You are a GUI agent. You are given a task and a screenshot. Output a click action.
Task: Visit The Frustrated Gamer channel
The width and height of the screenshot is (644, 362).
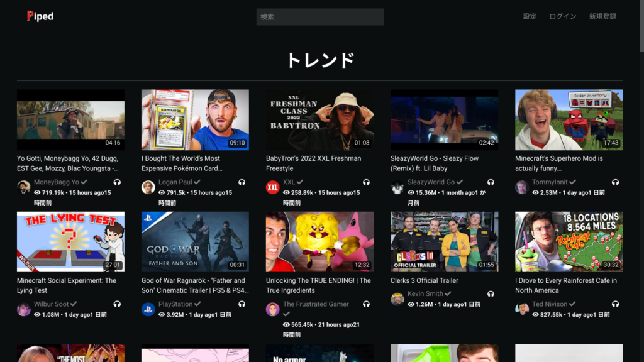click(316, 304)
